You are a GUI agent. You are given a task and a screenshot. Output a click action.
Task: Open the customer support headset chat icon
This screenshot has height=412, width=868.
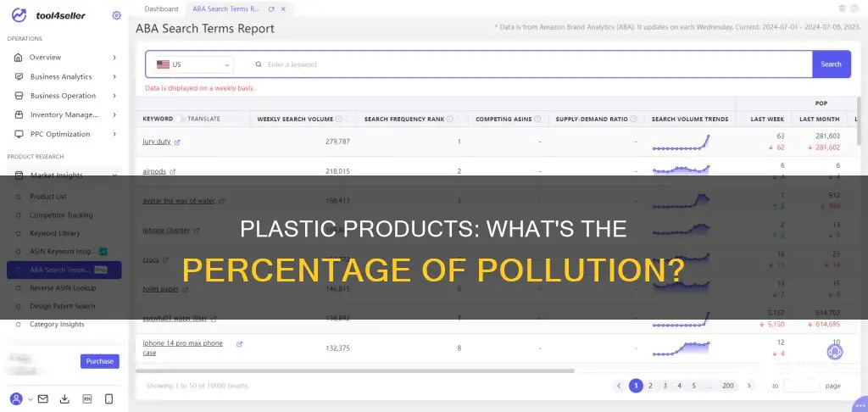[835, 352]
